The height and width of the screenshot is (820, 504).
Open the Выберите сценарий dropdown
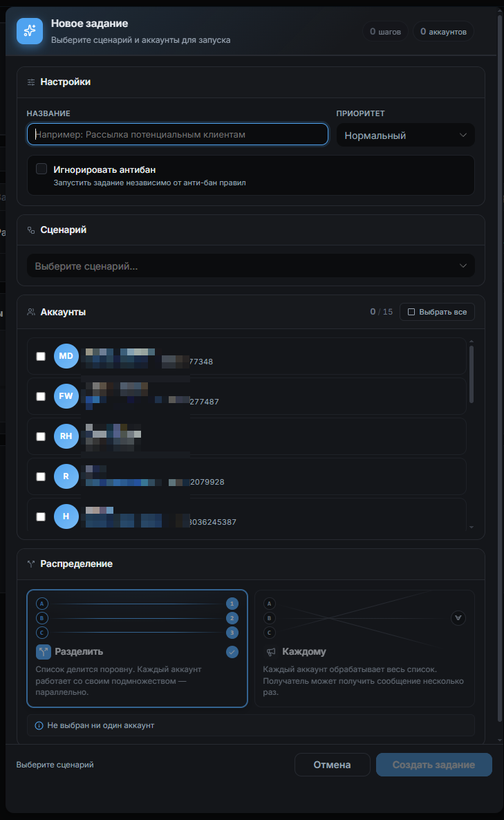pyautogui.click(x=251, y=265)
